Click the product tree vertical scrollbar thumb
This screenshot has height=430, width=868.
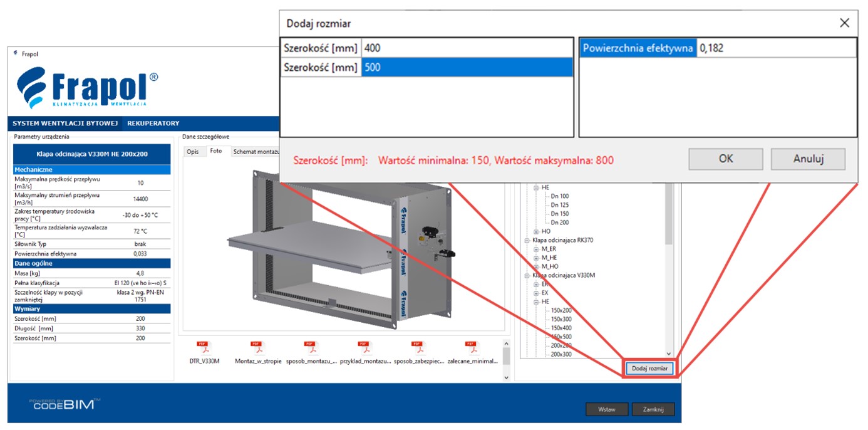tap(668, 213)
